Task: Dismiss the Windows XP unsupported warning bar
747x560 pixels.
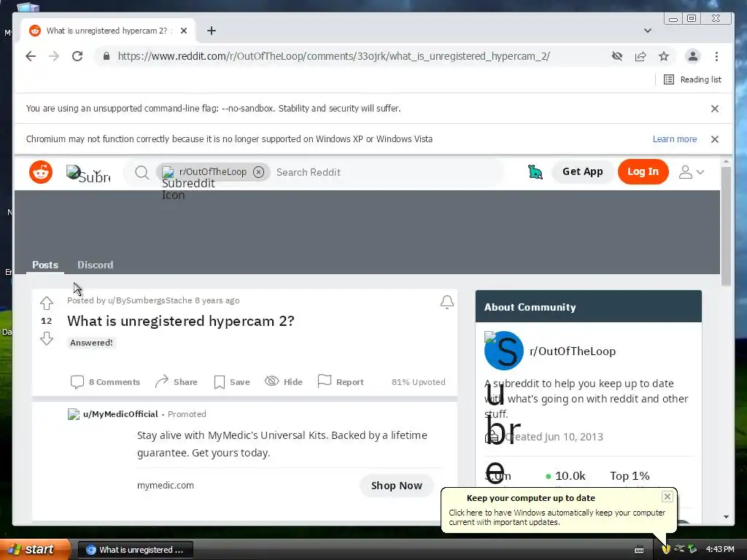Action: point(715,139)
